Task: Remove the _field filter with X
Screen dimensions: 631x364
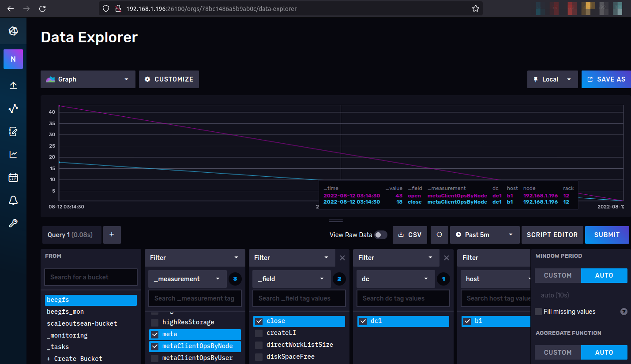Action: pyautogui.click(x=342, y=258)
